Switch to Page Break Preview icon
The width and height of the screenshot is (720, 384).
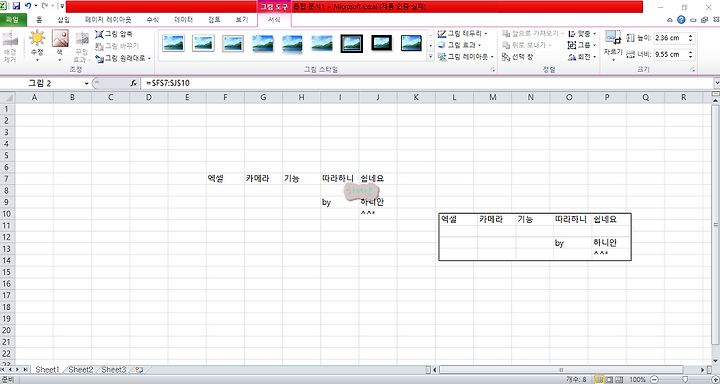(x=619, y=380)
